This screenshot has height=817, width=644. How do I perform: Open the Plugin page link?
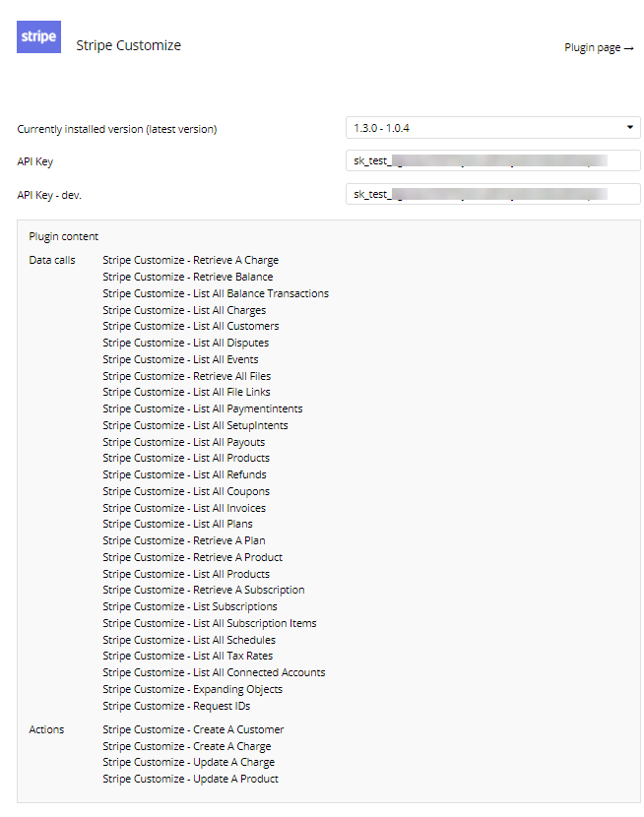599,47
